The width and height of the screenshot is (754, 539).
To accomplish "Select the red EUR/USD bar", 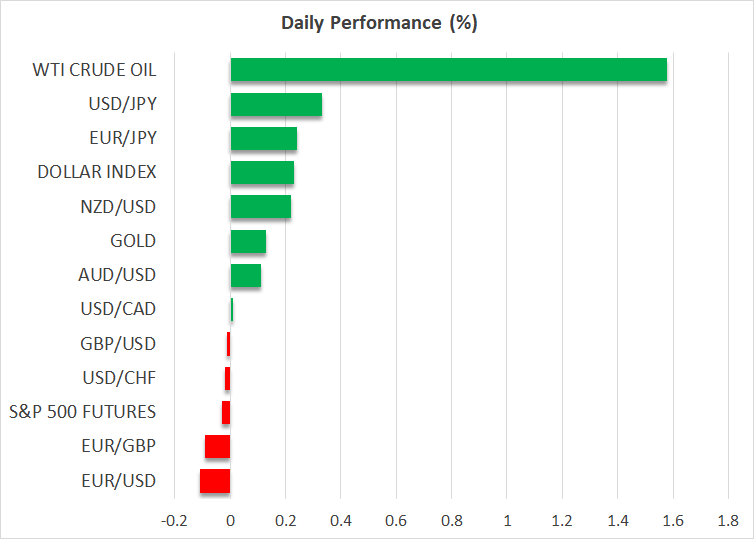I will pyautogui.click(x=215, y=481).
